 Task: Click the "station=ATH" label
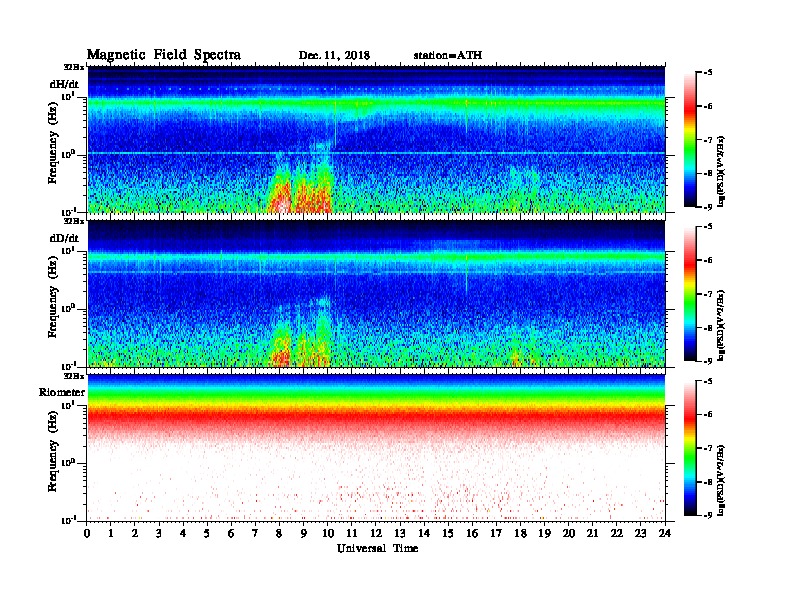pyautogui.click(x=448, y=56)
